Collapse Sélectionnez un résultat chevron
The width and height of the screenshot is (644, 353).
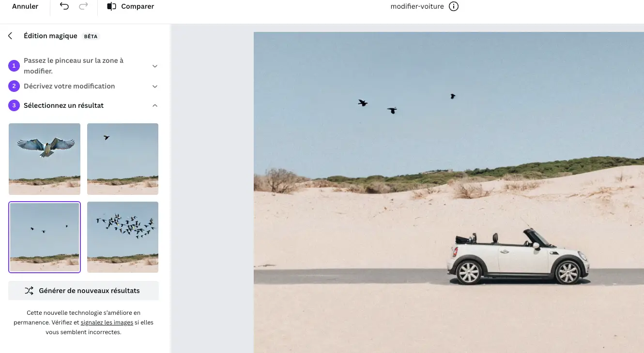155,105
